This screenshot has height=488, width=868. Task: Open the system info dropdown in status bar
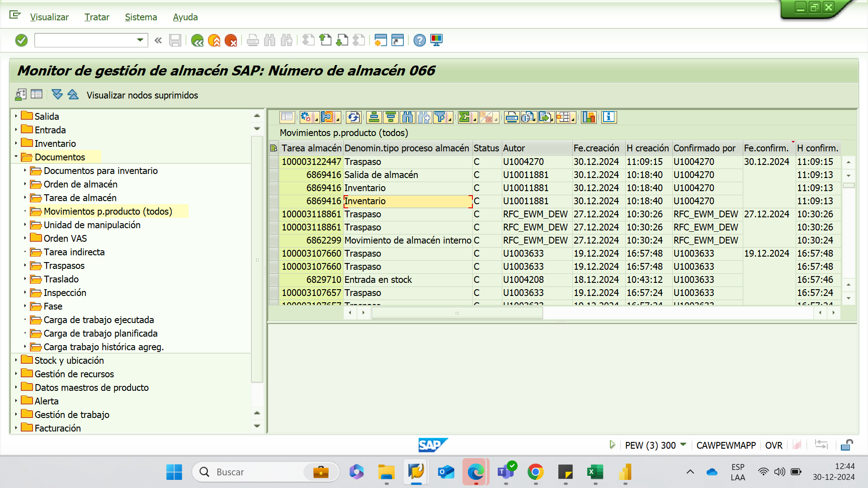tap(683, 445)
